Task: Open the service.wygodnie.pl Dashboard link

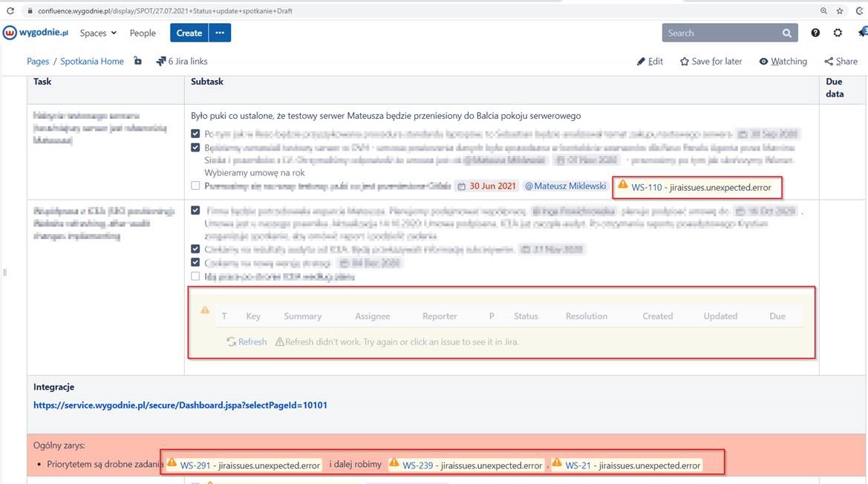Action: coord(180,405)
